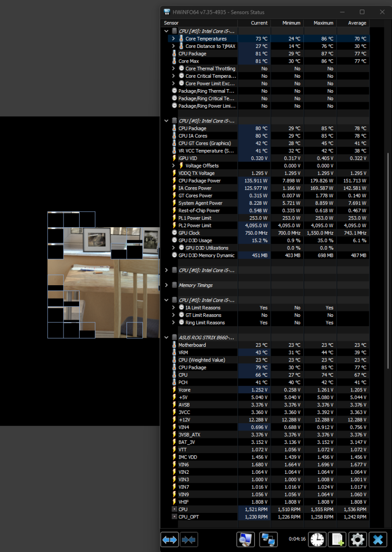Click the Maximum column header
This screenshot has height=552, width=392.
pyautogui.click(x=319, y=23)
